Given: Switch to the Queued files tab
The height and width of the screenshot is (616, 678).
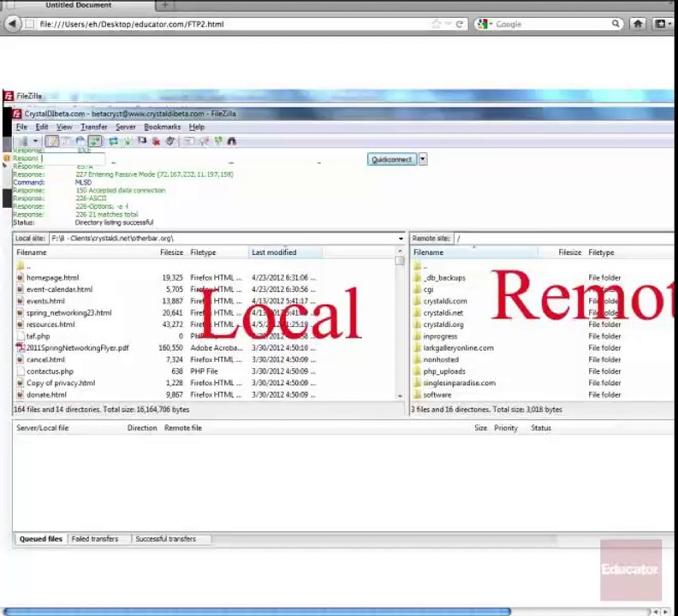Looking at the screenshot, I should 40,539.
